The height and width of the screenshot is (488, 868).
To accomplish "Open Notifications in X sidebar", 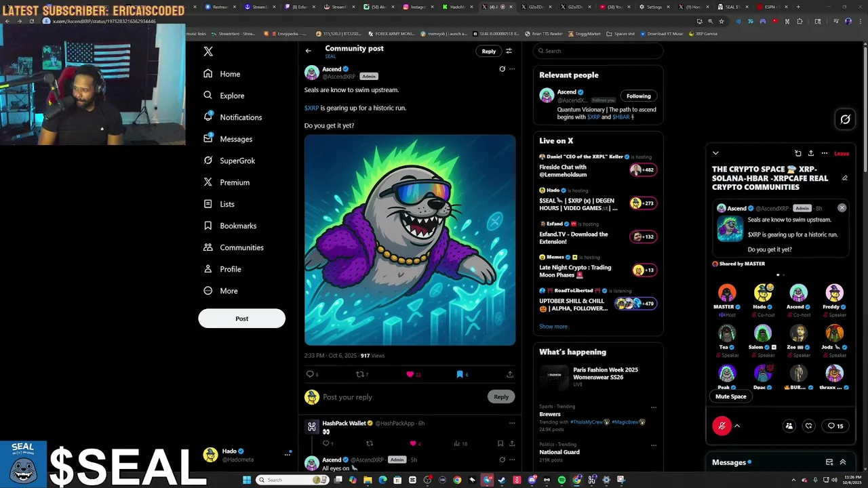I will [x=233, y=117].
